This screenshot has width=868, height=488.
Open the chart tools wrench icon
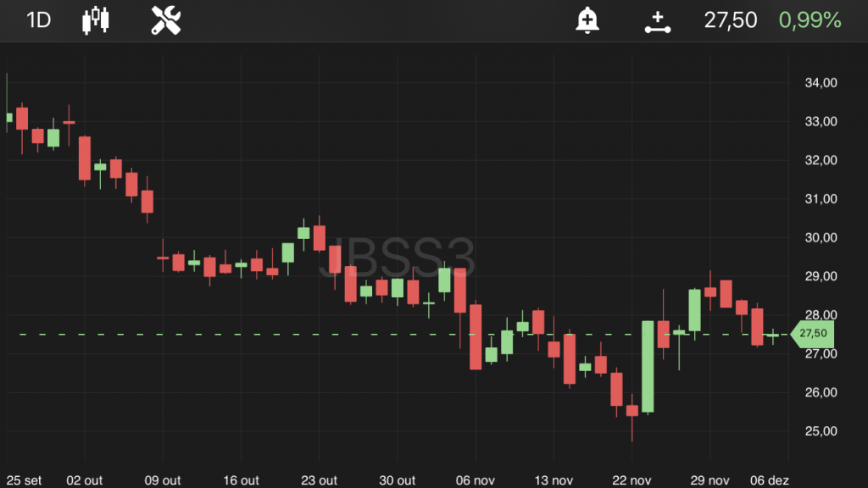[x=166, y=20]
